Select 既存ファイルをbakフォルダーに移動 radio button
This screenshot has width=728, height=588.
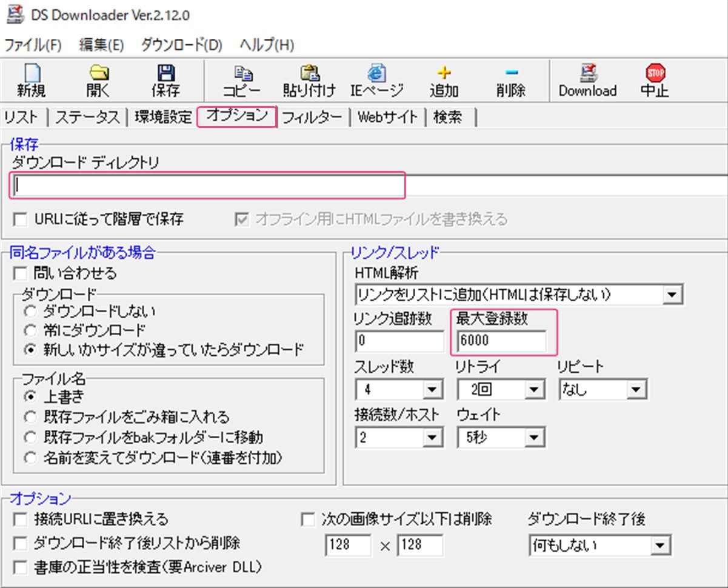(x=30, y=437)
